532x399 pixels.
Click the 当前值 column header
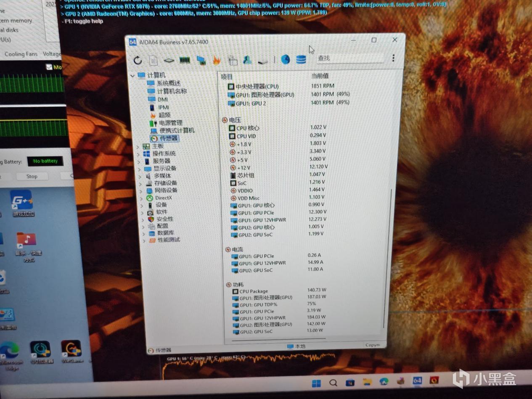(320, 76)
